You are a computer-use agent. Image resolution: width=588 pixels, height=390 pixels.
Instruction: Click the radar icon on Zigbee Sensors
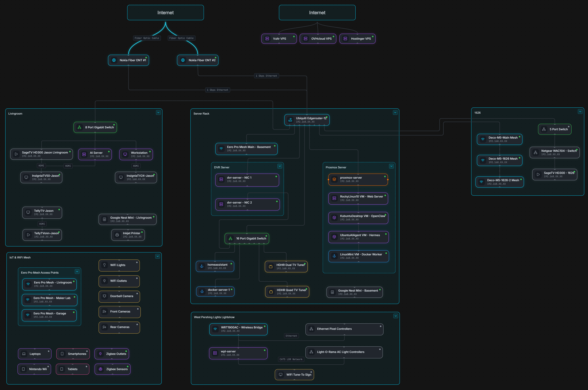pyautogui.click(x=100, y=369)
